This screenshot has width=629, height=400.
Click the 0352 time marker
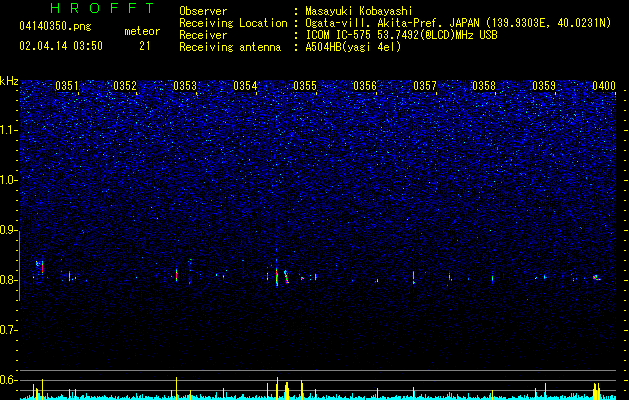[x=125, y=86]
